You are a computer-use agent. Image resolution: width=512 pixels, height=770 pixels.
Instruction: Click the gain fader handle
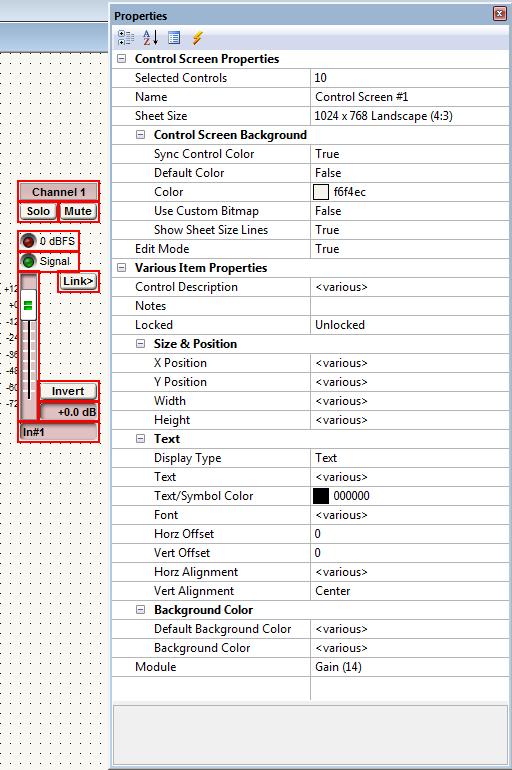click(28, 305)
